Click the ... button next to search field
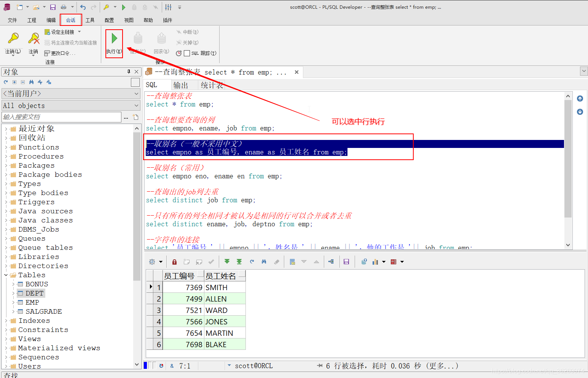Image resolution: width=588 pixels, height=378 pixels. [x=126, y=117]
